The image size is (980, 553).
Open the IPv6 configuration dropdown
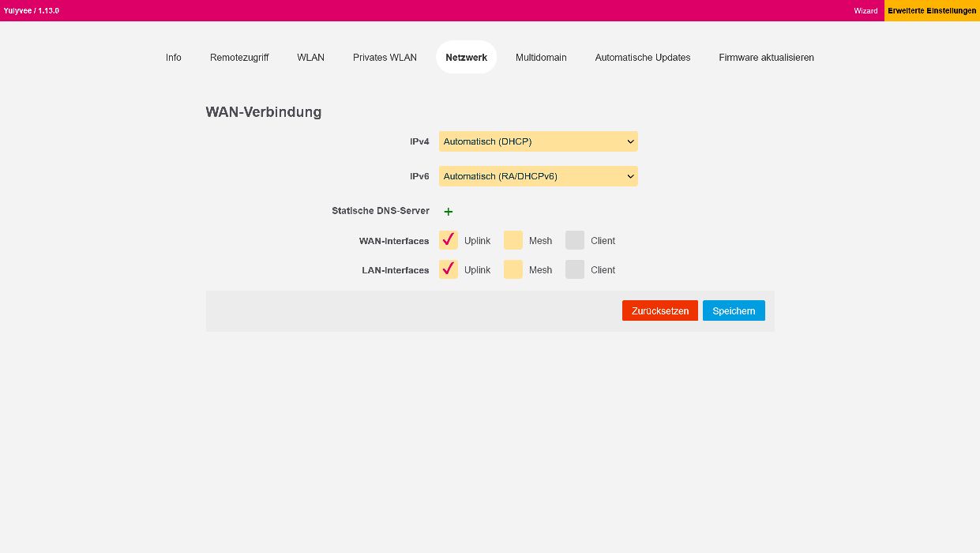coord(538,176)
